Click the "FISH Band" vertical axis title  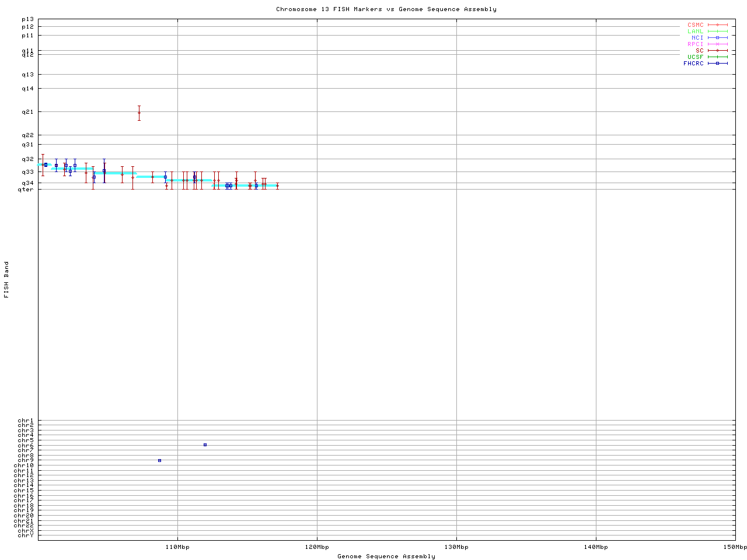point(6,279)
